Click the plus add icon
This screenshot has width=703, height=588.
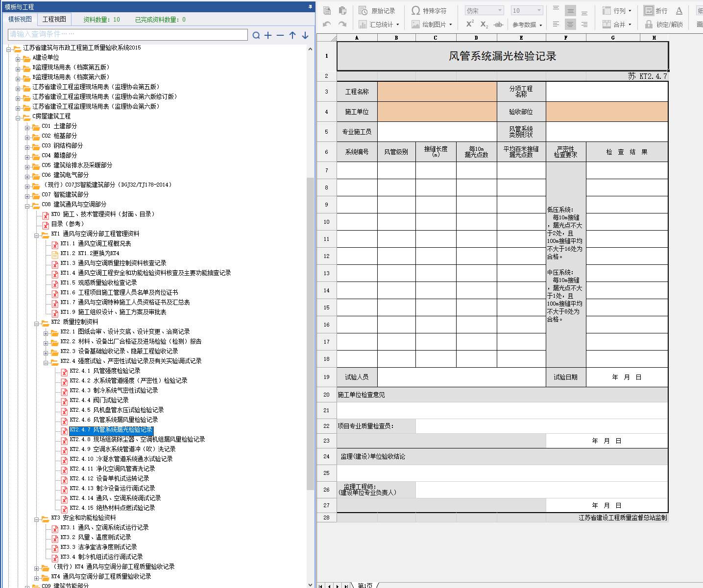pos(268,35)
